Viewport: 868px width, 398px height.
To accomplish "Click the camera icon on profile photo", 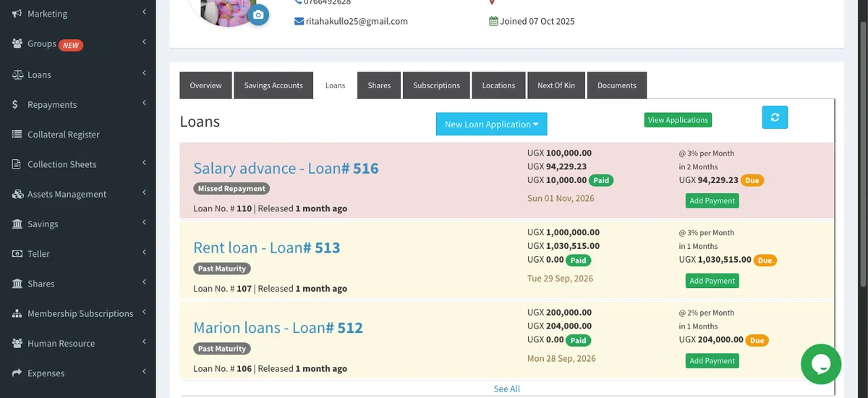I will click(258, 14).
